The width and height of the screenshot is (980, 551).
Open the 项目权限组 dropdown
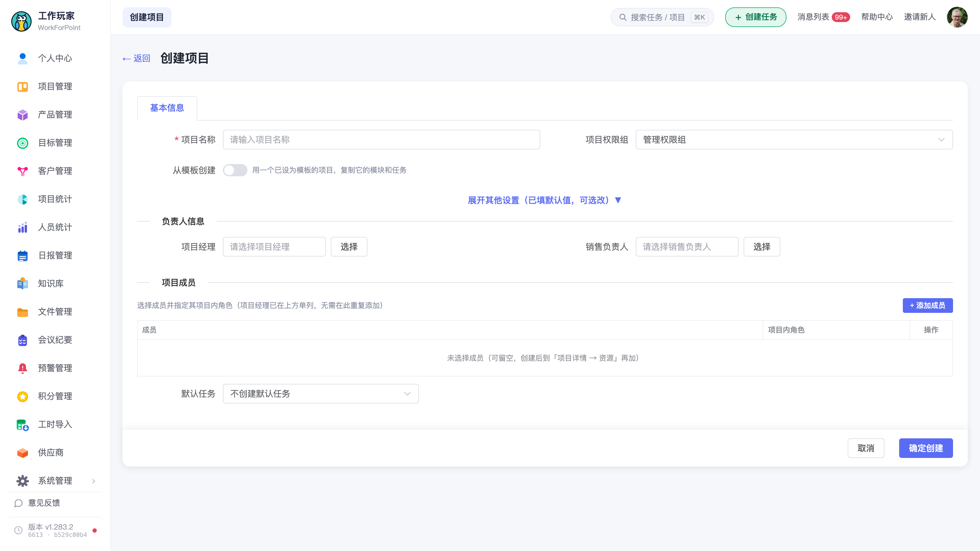(x=794, y=140)
